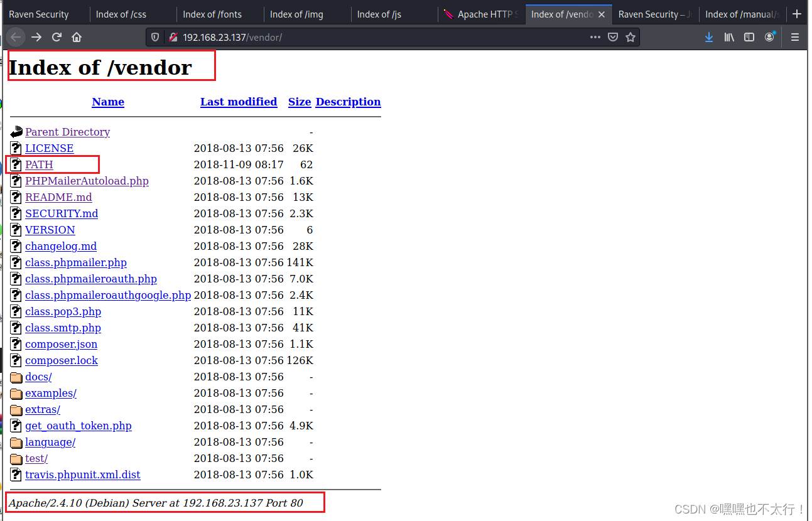This screenshot has width=812, height=521.
Task: Open the composer.json link
Action: 61,344
